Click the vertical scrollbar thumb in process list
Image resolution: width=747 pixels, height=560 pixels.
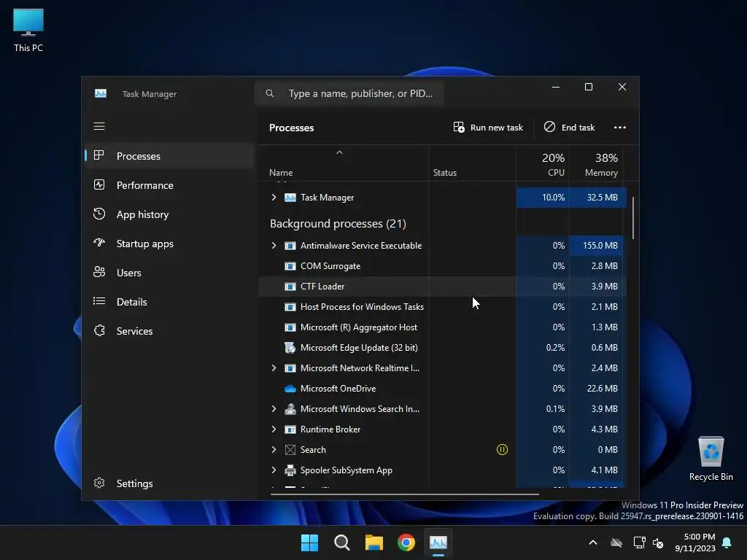tap(633, 218)
